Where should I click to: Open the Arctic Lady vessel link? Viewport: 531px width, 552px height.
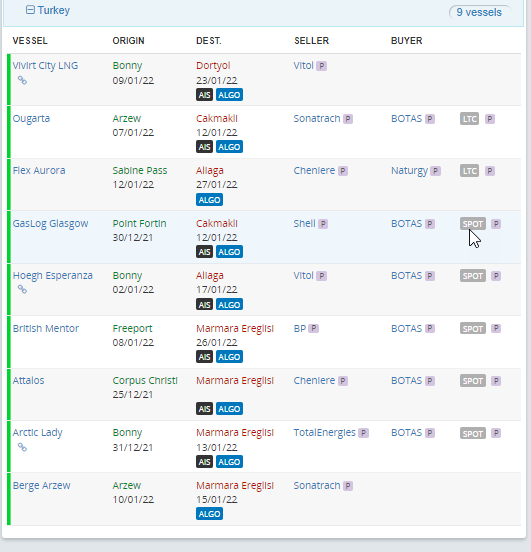click(x=38, y=433)
